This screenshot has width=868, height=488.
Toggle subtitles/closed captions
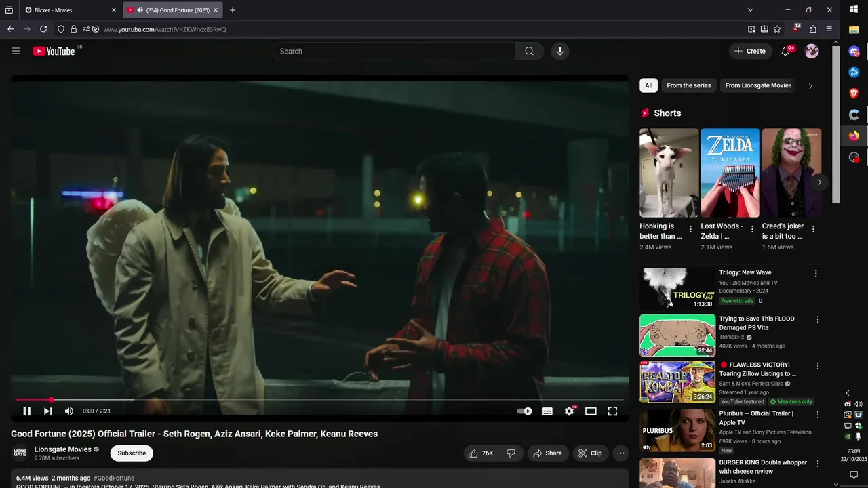point(547,411)
